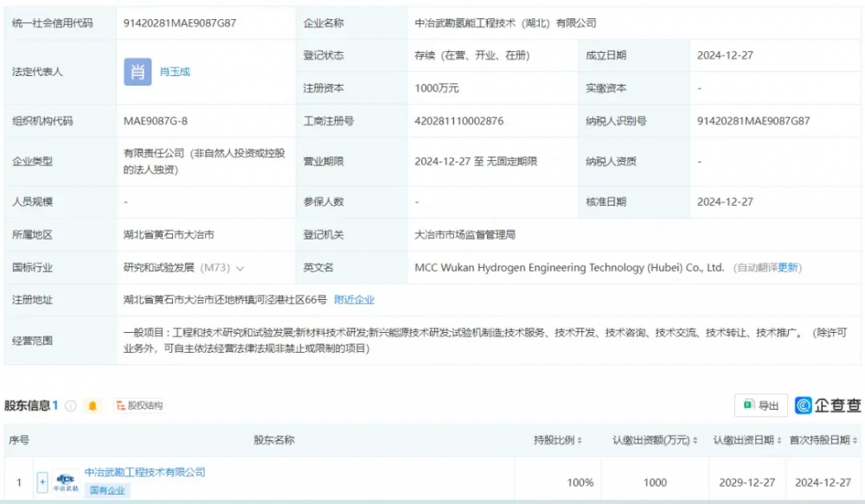Select the 核准日期 value 2024-12-27

(x=725, y=201)
